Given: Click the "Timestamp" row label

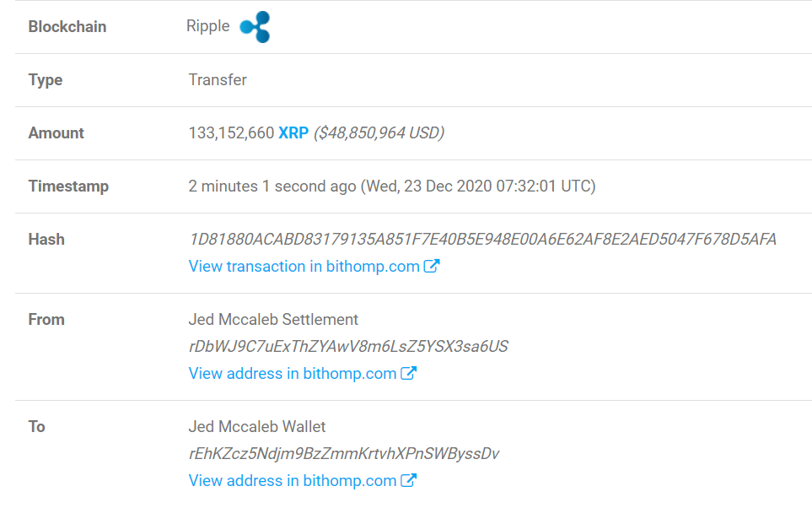Looking at the screenshot, I should [68, 186].
